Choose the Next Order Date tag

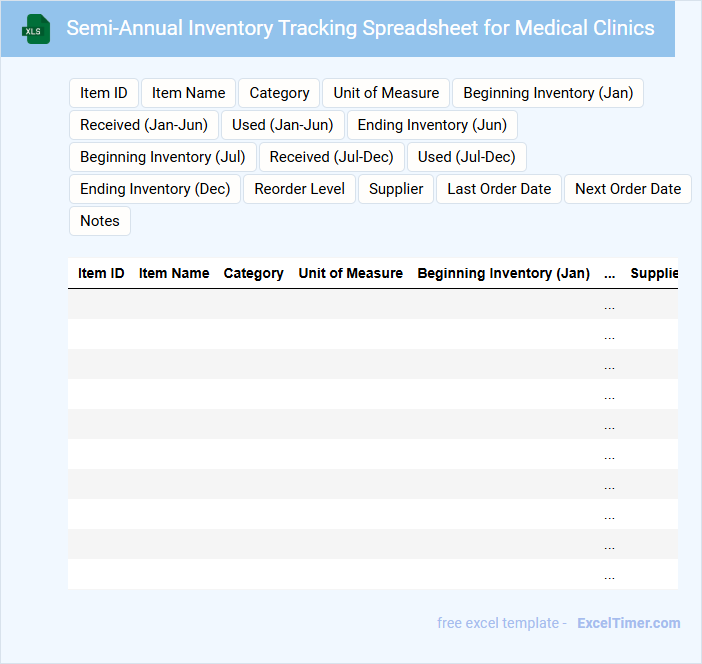[628, 189]
